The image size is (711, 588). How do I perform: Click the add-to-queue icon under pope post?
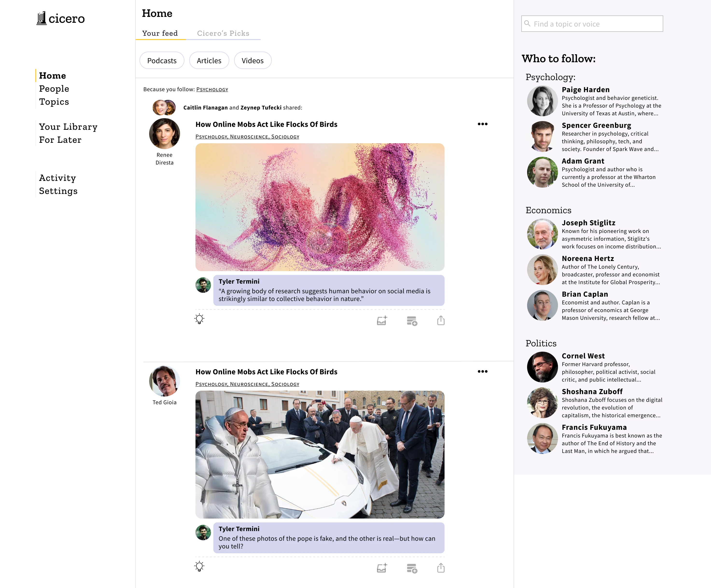coord(412,568)
